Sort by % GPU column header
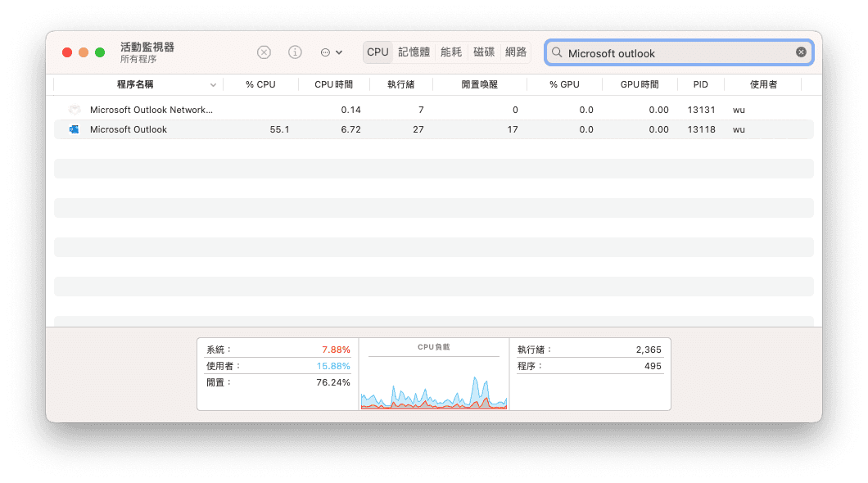Screen dimensions: 868x483 (x=565, y=84)
